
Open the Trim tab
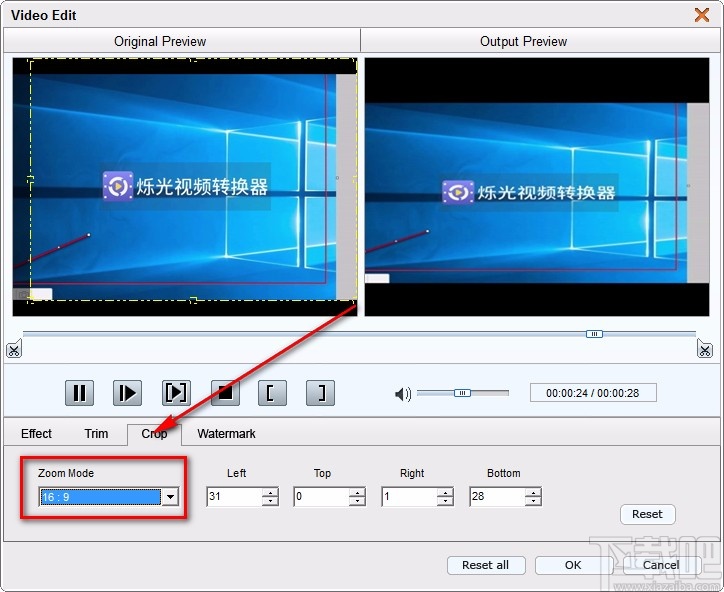[96, 434]
